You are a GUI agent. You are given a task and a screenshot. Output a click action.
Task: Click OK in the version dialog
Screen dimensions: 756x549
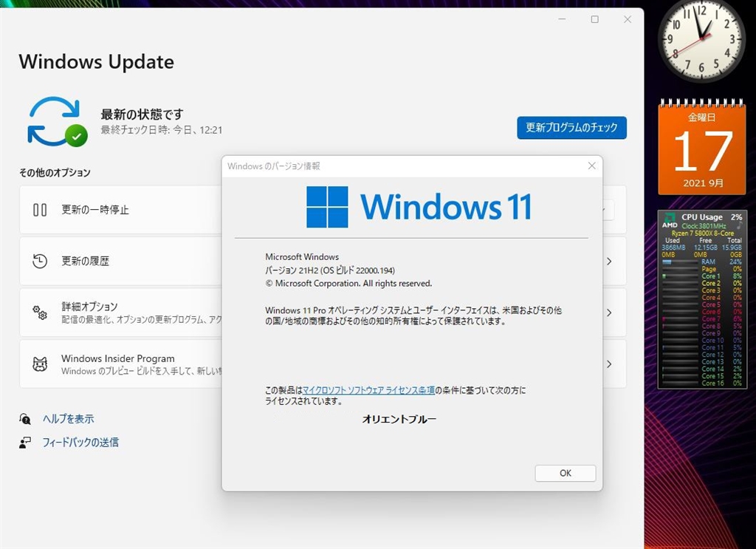click(565, 473)
